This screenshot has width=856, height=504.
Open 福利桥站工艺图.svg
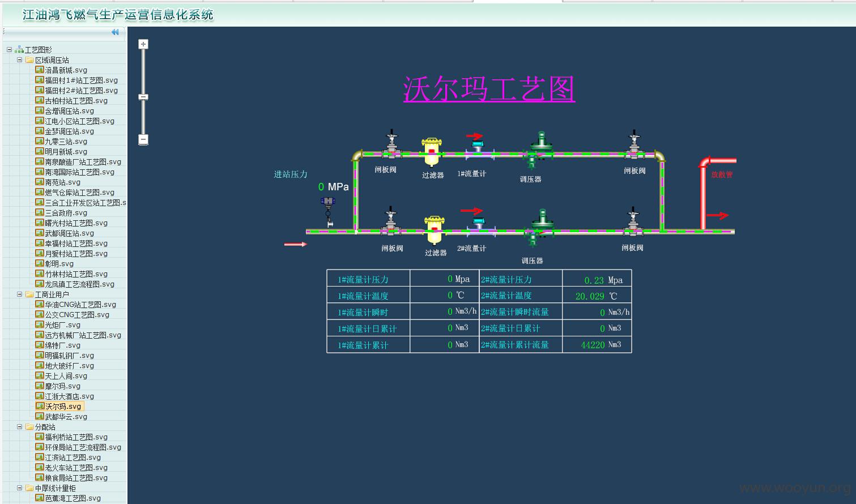(76, 437)
